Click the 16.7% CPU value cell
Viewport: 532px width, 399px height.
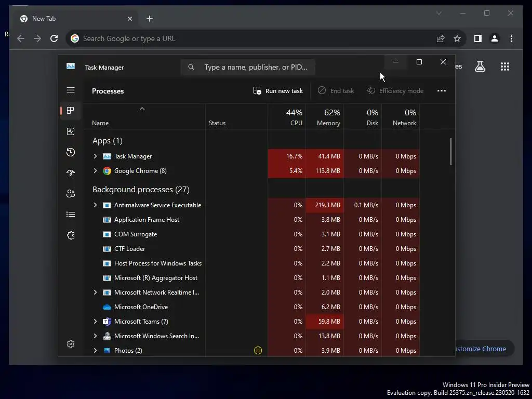point(287,156)
